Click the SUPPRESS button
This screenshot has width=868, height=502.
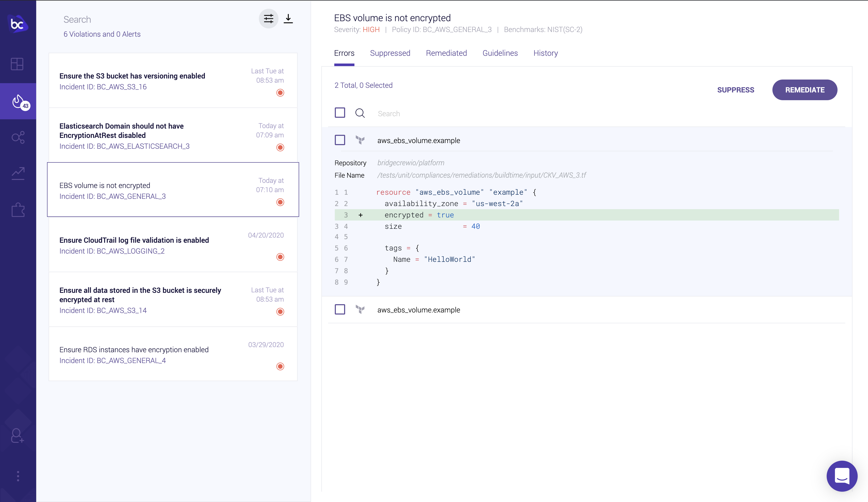[736, 90]
